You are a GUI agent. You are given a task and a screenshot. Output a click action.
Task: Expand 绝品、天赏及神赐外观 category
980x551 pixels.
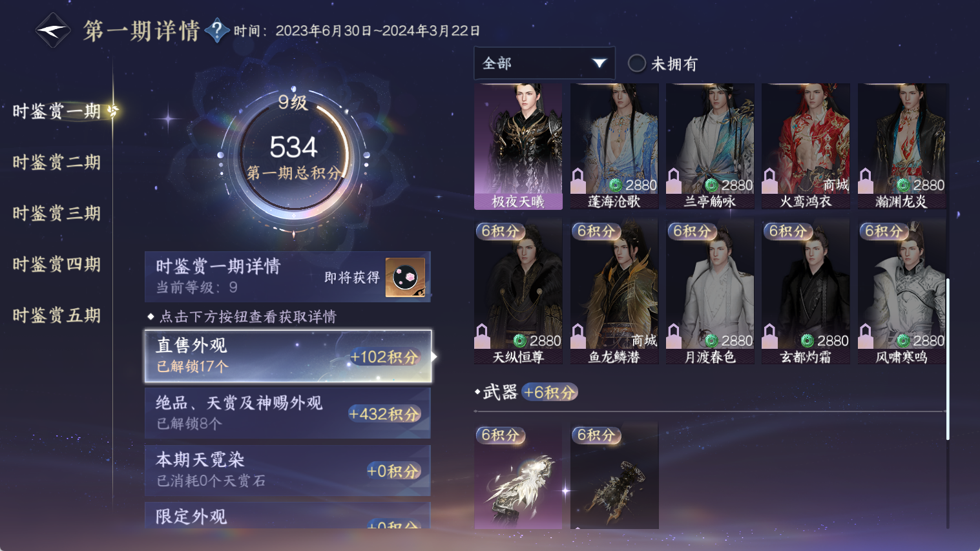287,413
